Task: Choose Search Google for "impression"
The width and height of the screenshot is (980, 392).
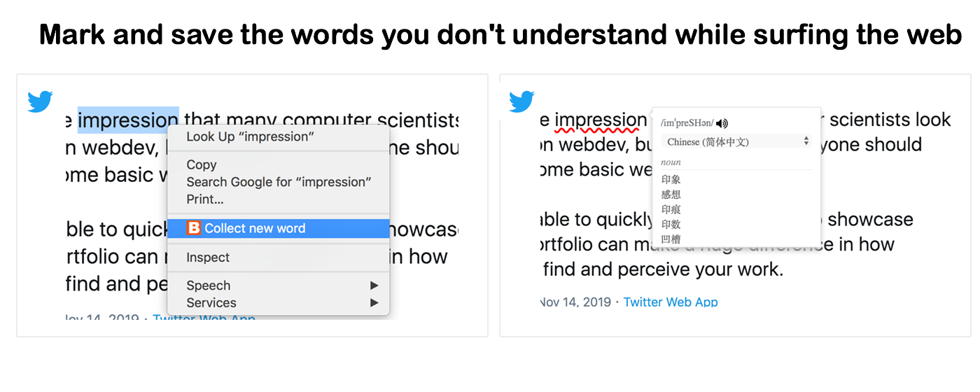Action: coord(279,182)
